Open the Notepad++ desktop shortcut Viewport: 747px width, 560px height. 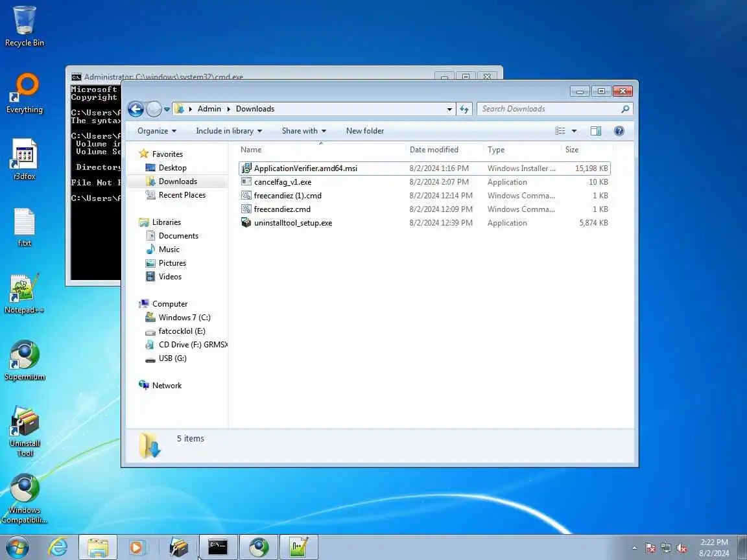[24, 294]
